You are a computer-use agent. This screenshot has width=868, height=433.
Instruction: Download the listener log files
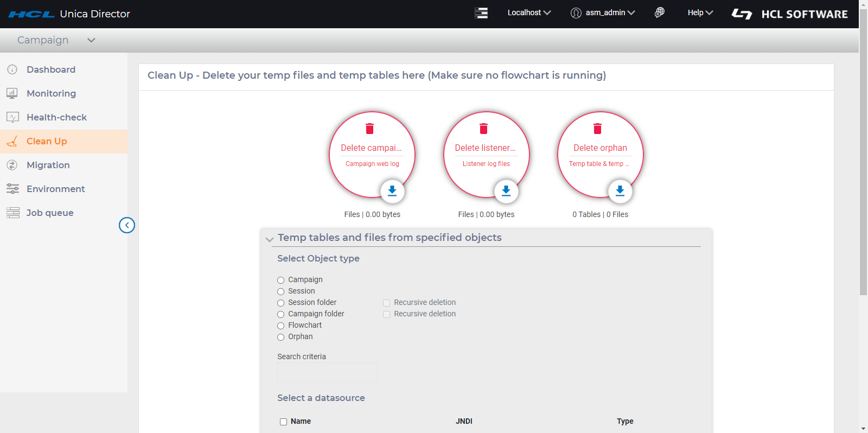[x=506, y=191]
